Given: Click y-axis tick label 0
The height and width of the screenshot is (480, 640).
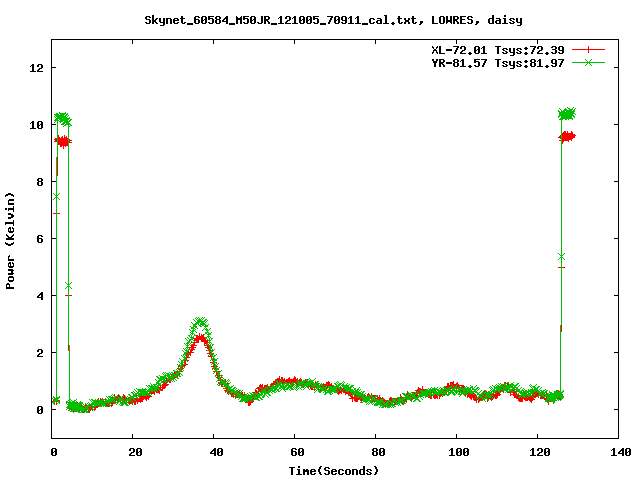Looking at the screenshot, I should 40,410.
